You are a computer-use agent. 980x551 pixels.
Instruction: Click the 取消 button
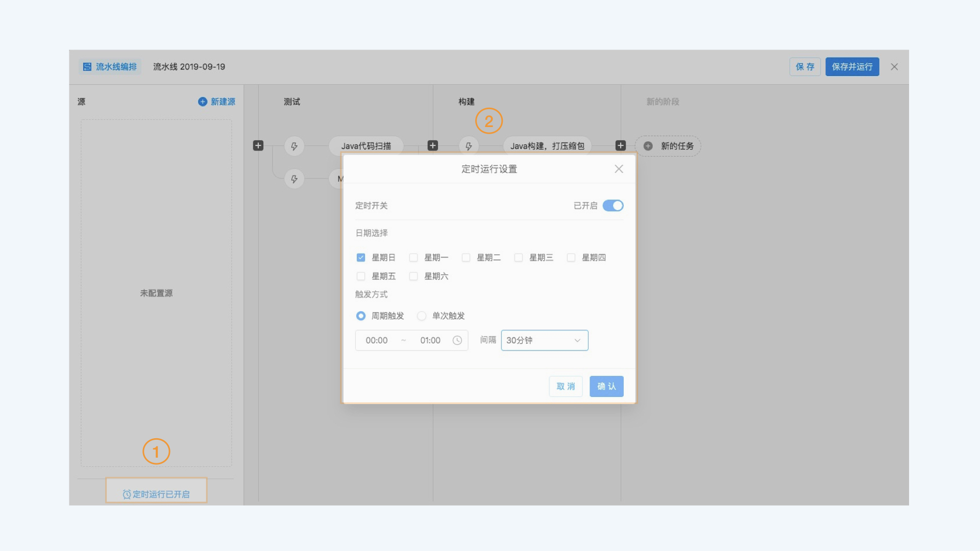(x=566, y=386)
